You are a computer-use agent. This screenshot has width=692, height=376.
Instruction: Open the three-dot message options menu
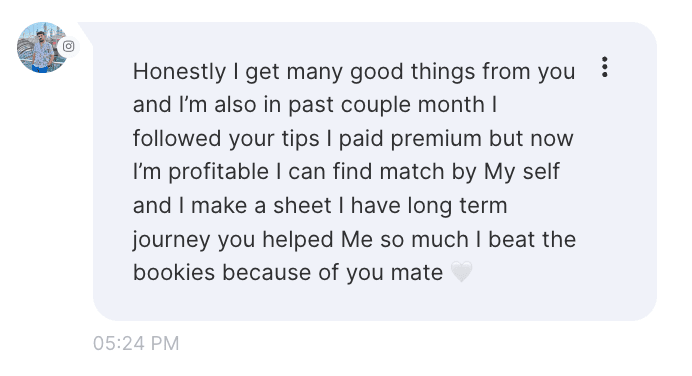[x=605, y=67]
